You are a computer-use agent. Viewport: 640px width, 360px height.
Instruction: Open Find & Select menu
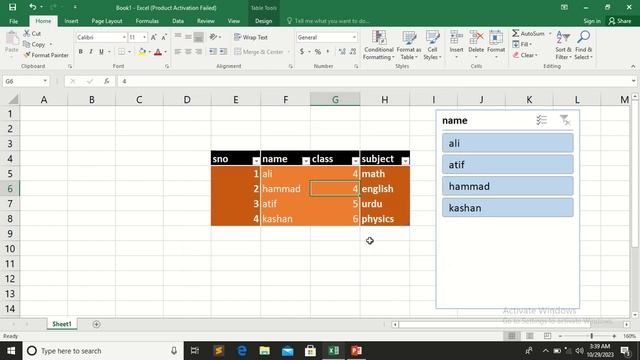coord(583,45)
